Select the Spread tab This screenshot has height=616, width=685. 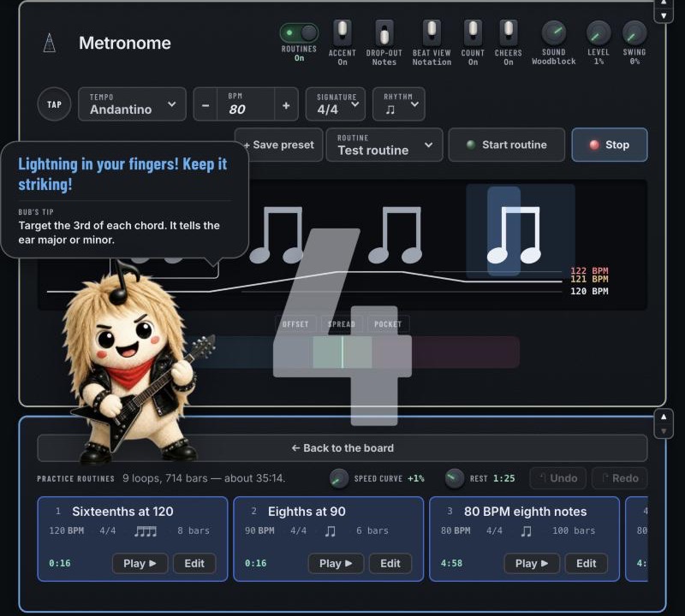pos(341,324)
